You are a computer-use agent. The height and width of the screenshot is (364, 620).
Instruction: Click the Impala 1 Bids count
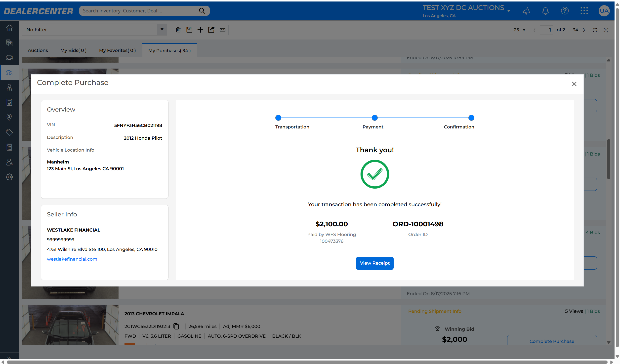click(593, 311)
